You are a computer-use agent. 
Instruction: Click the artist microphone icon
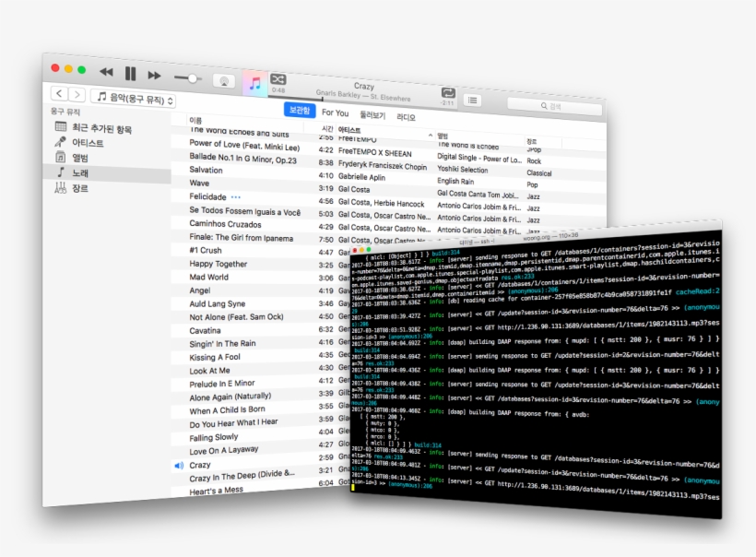(60, 142)
